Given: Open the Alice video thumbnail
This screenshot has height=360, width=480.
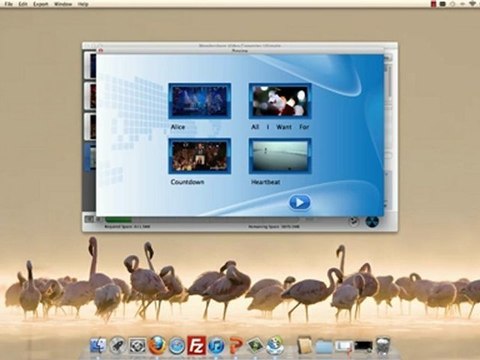Looking at the screenshot, I should click(x=200, y=101).
